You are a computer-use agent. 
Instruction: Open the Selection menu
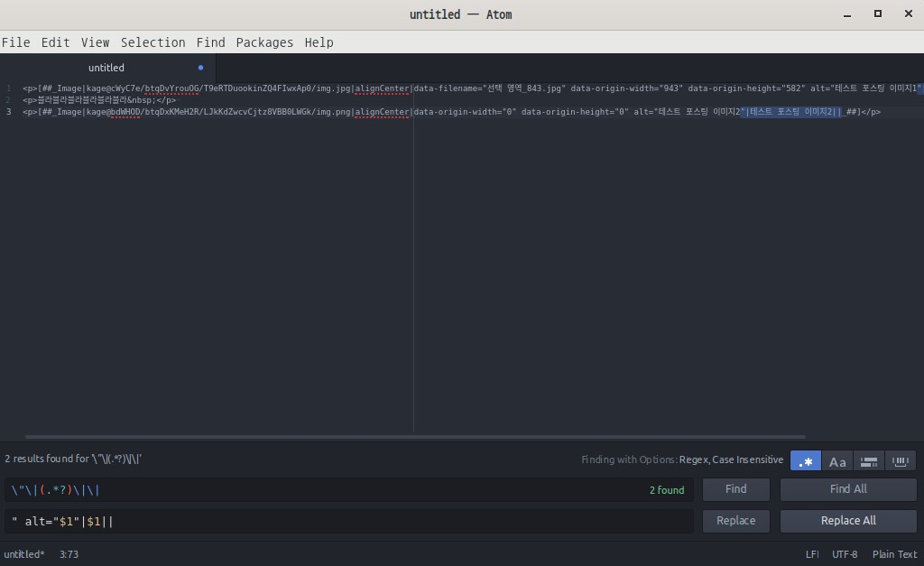(152, 42)
